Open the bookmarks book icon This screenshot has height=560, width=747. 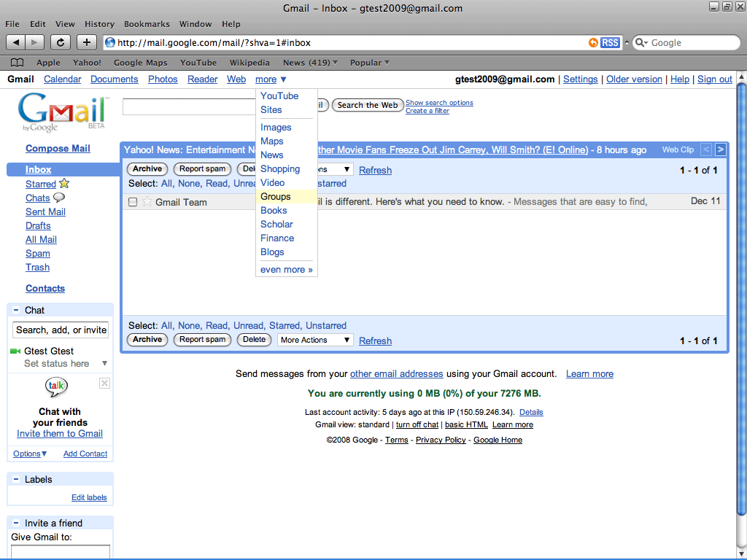18,63
